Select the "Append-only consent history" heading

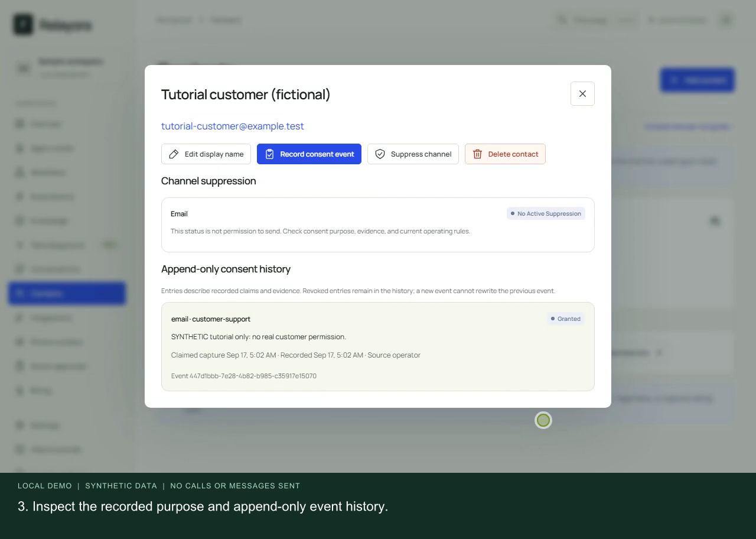click(x=226, y=269)
